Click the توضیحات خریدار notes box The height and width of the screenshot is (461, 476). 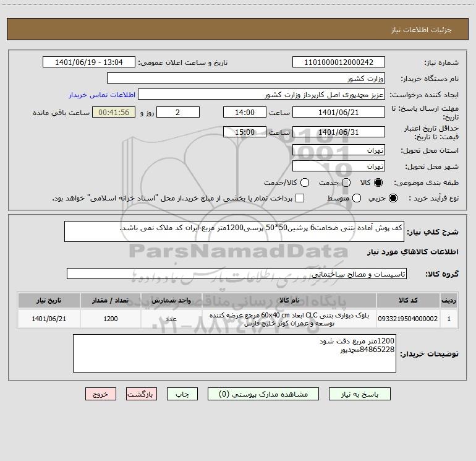[234, 353]
